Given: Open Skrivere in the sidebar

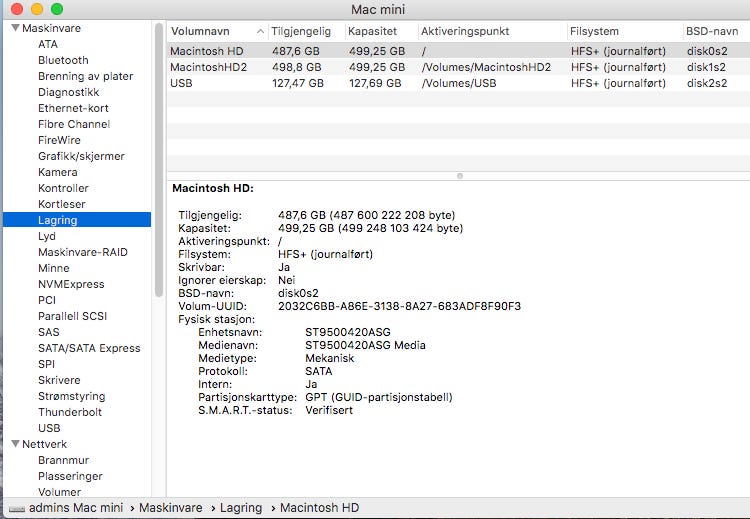Looking at the screenshot, I should point(59,380).
